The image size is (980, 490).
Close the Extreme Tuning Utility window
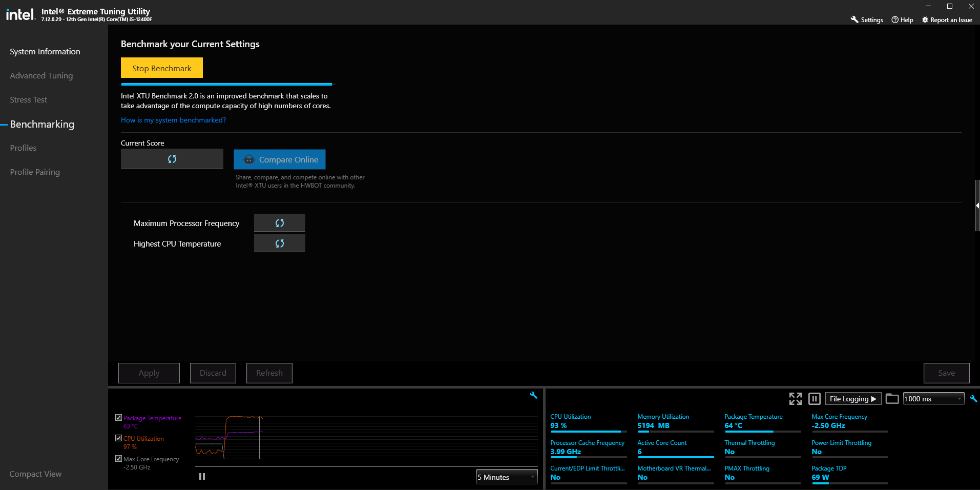[x=971, y=6]
